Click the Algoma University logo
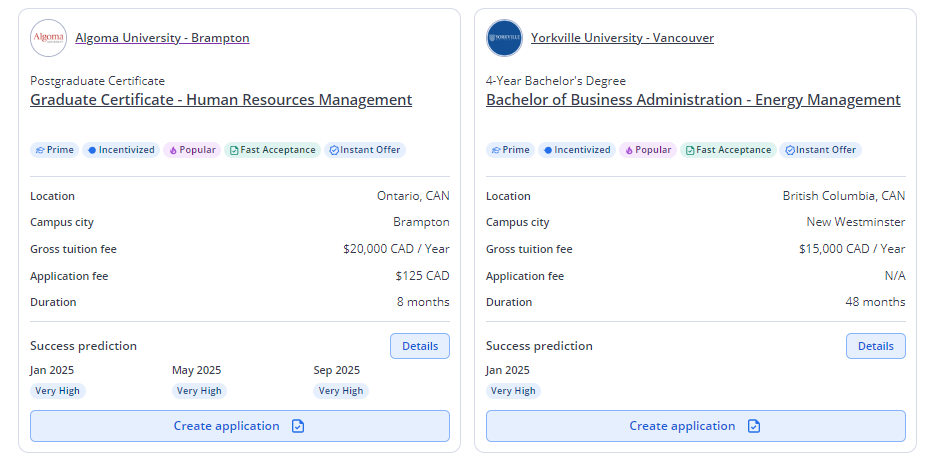The image size is (930, 461). click(49, 38)
